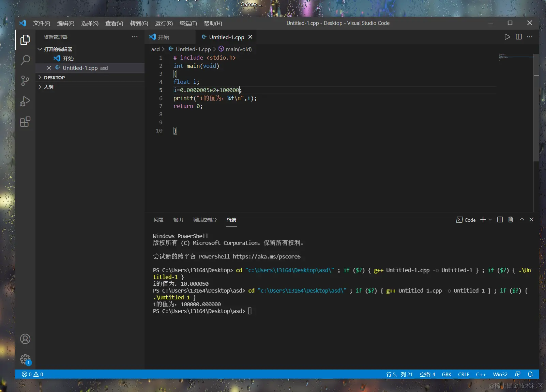Image resolution: width=546 pixels, height=392 pixels.
Task: Open the Terminal menu
Action: tap(188, 23)
